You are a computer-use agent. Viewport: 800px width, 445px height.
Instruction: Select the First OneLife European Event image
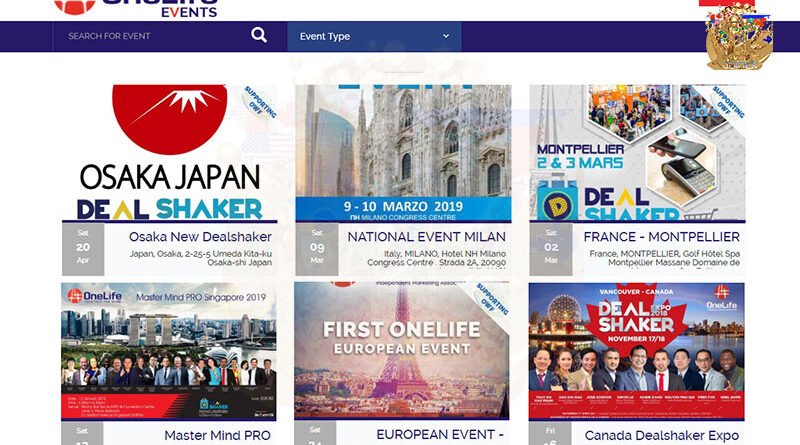pos(402,351)
